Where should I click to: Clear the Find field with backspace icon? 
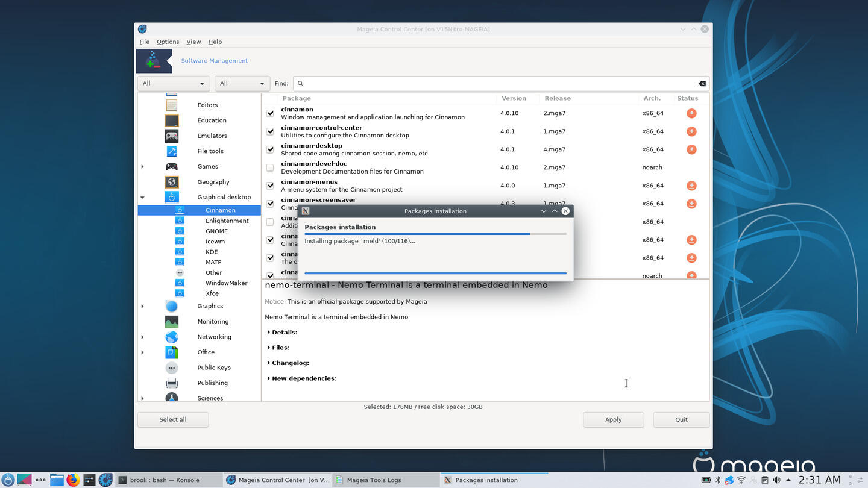click(702, 84)
